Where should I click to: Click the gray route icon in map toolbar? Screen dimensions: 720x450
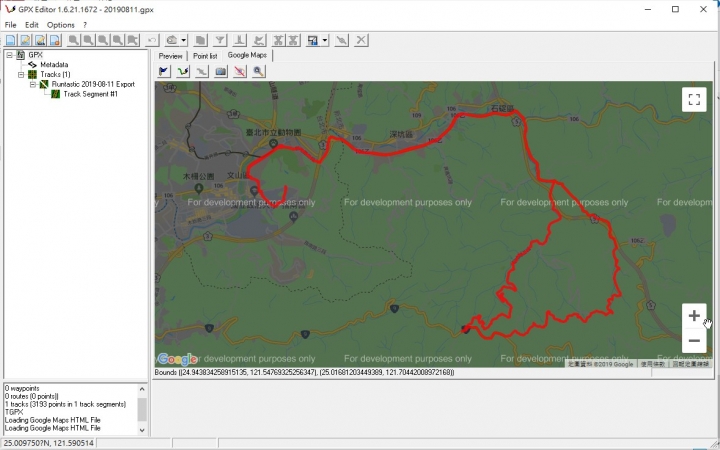pyautogui.click(x=202, y=72)
